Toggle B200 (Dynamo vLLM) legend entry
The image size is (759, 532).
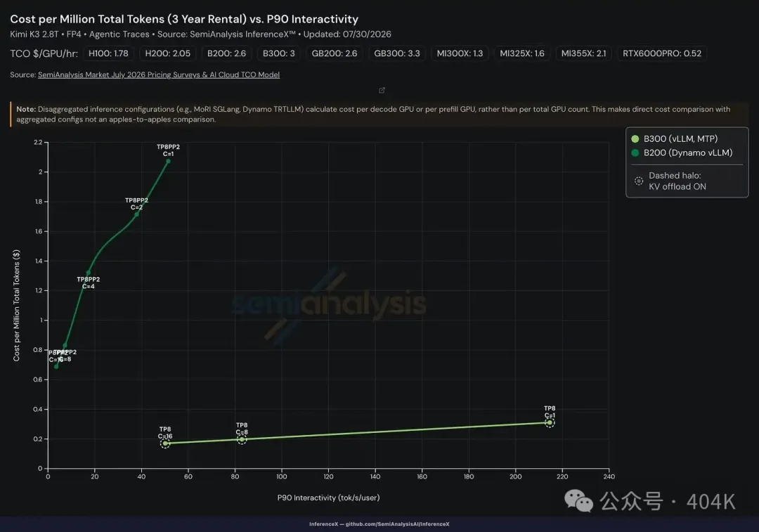click(682, 153)
